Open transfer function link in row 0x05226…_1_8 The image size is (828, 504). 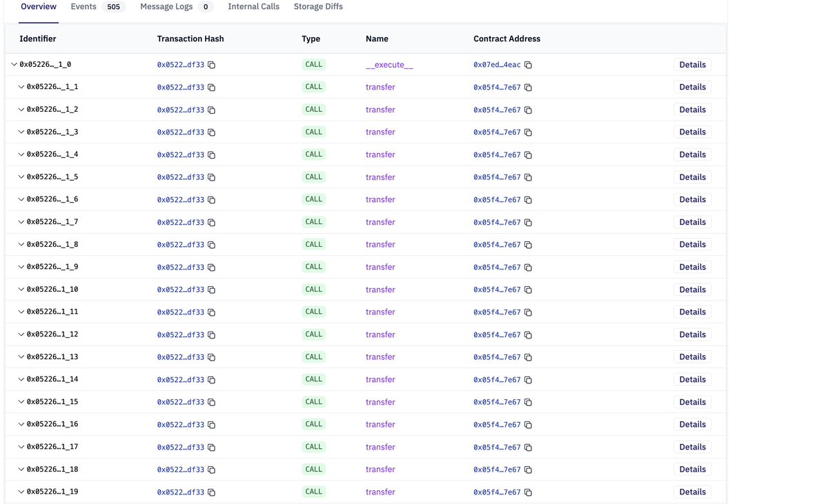[x=380, y=245]
